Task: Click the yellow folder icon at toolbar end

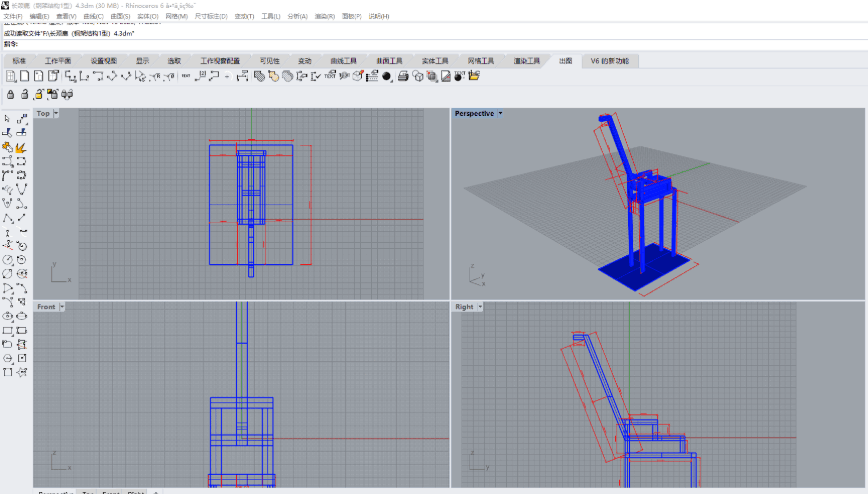Action: coord(474,76)
